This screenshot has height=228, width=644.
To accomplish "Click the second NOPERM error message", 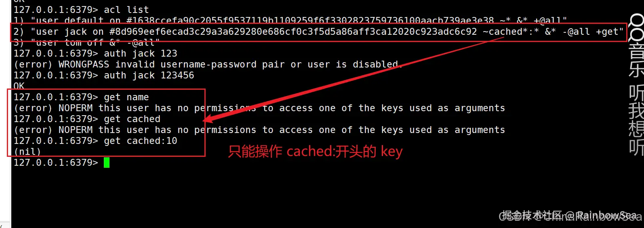I will click(259, 130).
